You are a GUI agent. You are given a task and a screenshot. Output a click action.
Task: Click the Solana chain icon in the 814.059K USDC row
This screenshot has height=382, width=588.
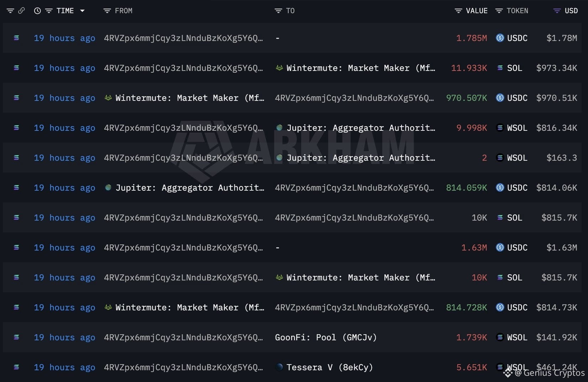[16, 187]
